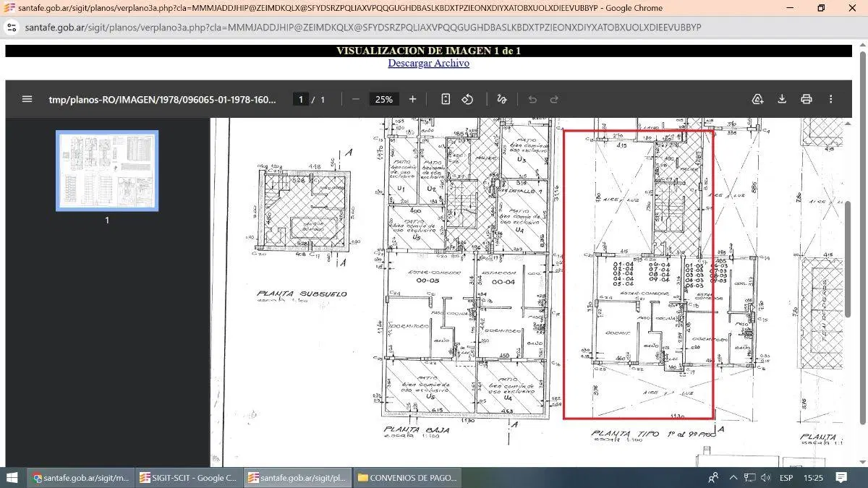Open CONVENIOS DE PAGO folder in taskbar

pos(407,478)
